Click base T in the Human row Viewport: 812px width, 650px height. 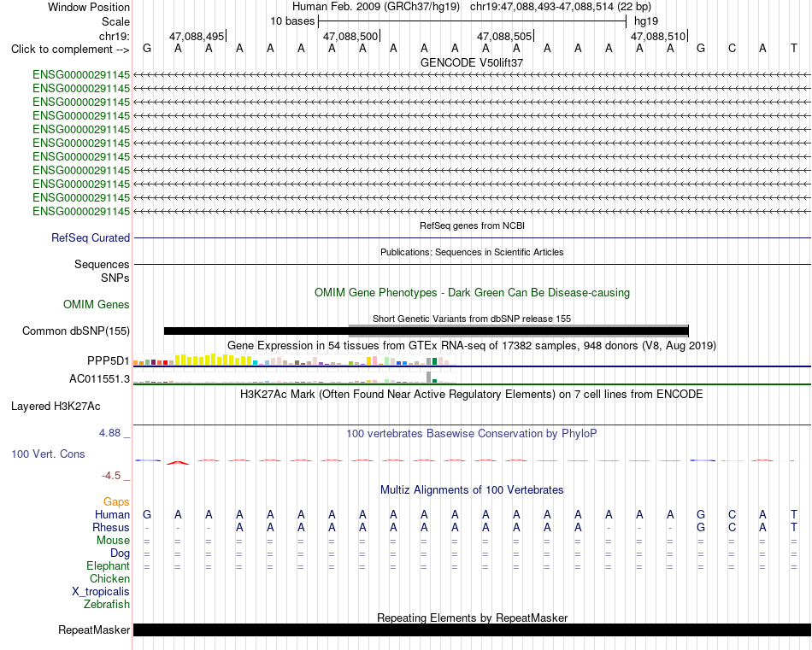(793, 514)
